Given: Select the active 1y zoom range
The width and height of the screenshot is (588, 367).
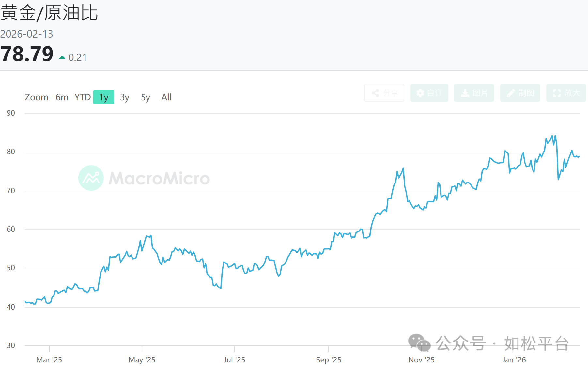Looking at the screenshot, I should (104, 97).
